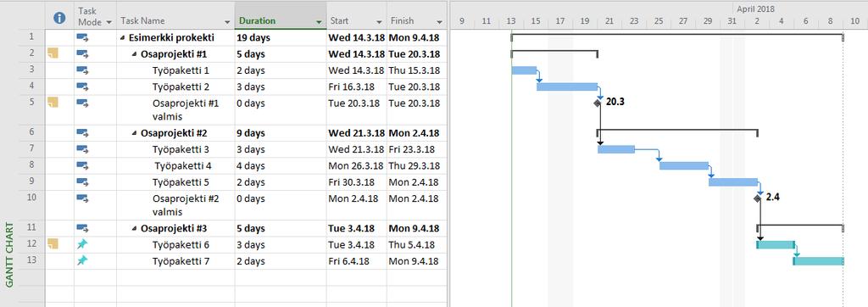
Task: Click the note icon on Työpaketti 6 row
Action: [x=53, y=244]
